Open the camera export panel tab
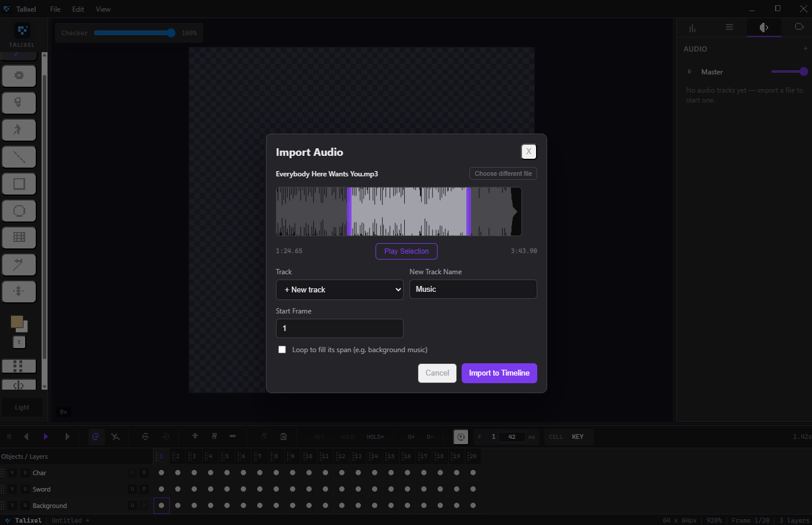The height and width of the screenshot is (525, 812). coord(799,28)
